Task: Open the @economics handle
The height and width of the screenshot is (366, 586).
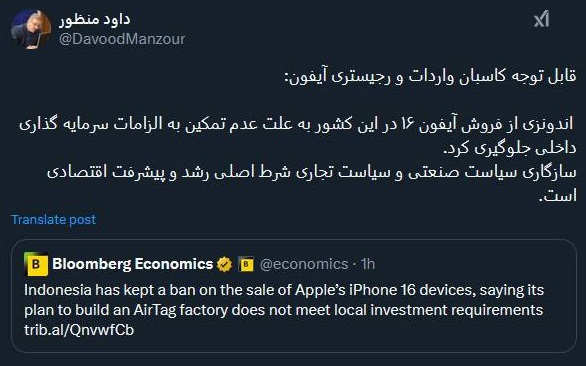Action: click(x=304, y=264)
